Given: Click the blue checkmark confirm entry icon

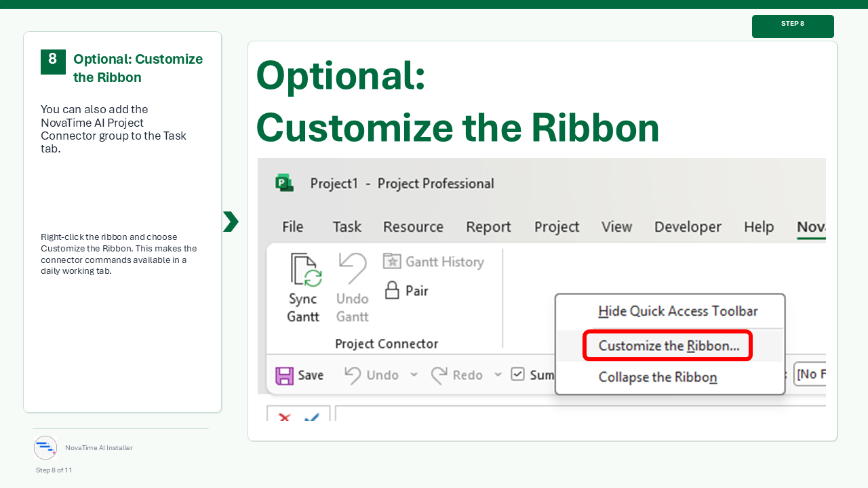Looking at the screenshot, I should [312, 418].
